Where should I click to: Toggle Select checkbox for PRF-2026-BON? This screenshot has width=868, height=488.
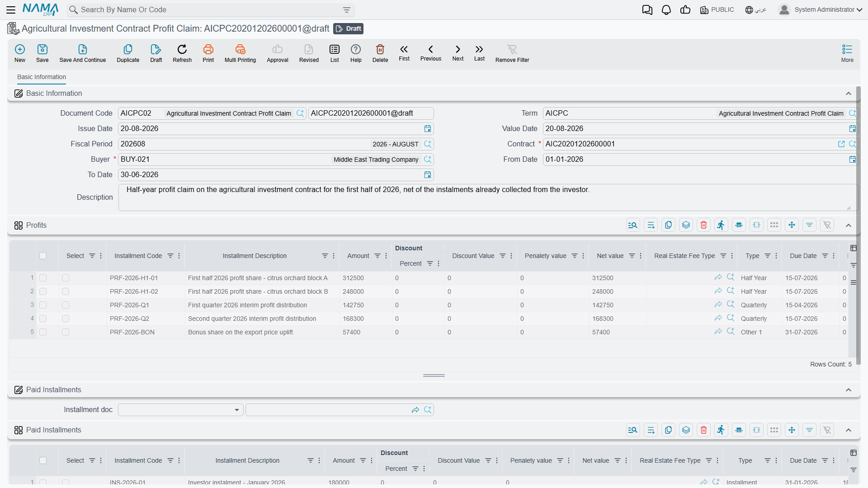(x=66, y=332)
